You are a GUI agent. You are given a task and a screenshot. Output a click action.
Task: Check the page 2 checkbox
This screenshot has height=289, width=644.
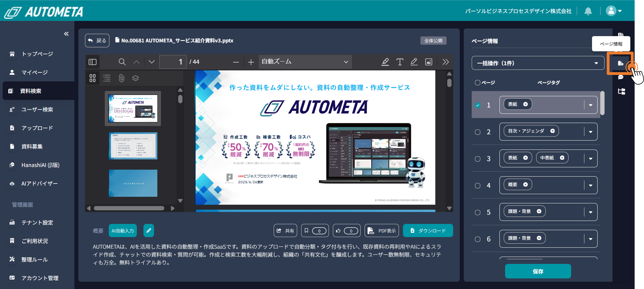coord(477,132)
